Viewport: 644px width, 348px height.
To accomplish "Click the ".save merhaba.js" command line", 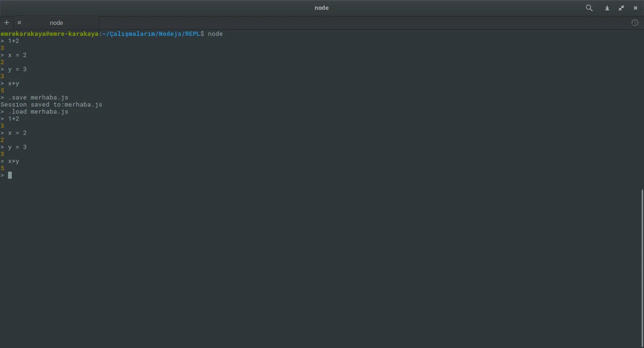I will pyautogui.click(x=38, y=98).
